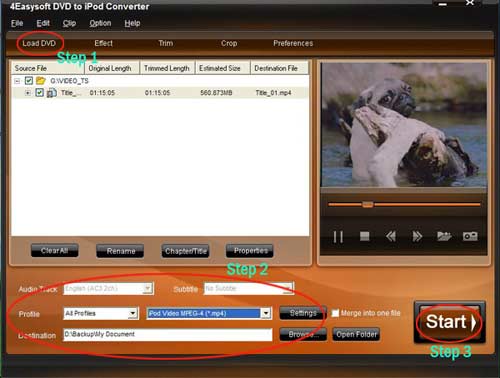
Task: Click the Clear All button
Action: 55,251
